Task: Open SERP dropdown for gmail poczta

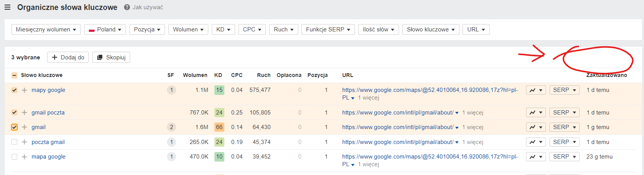Action: 564,113
